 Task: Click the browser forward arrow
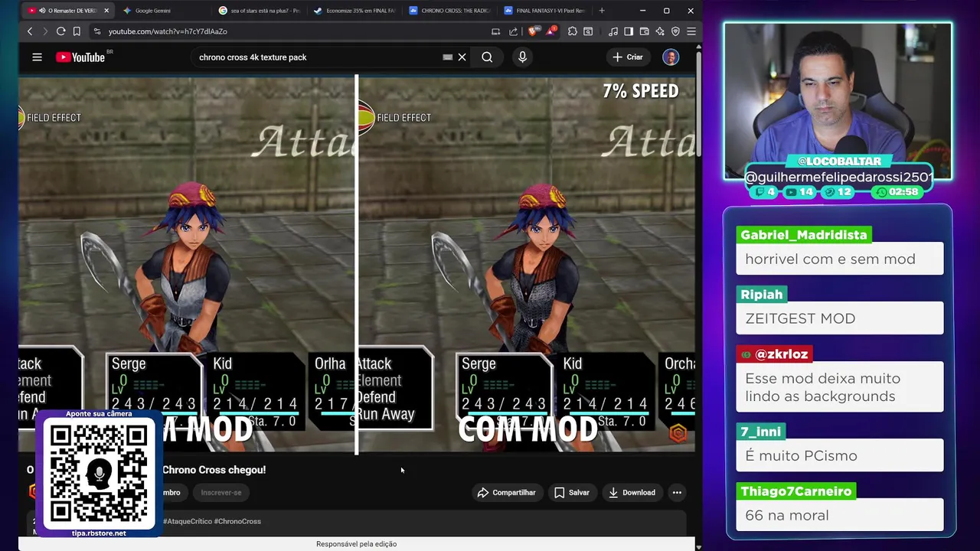click(x=44, y=31)
